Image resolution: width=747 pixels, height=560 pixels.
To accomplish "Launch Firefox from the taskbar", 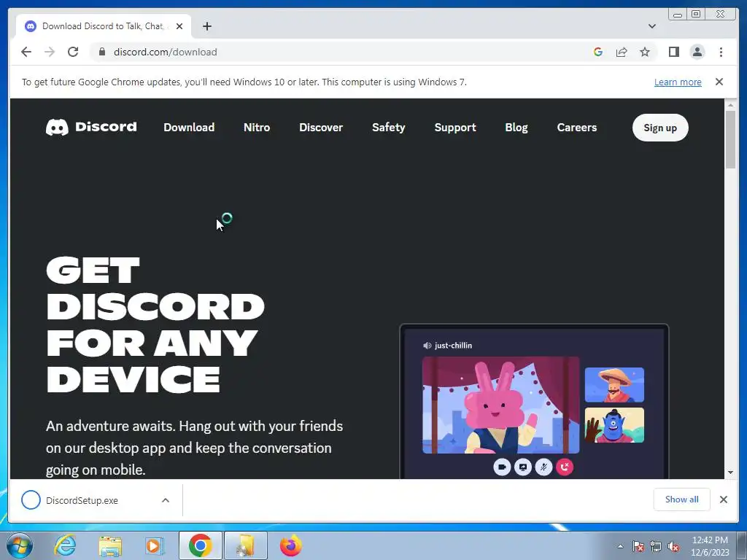I will (x=290, y=545).
